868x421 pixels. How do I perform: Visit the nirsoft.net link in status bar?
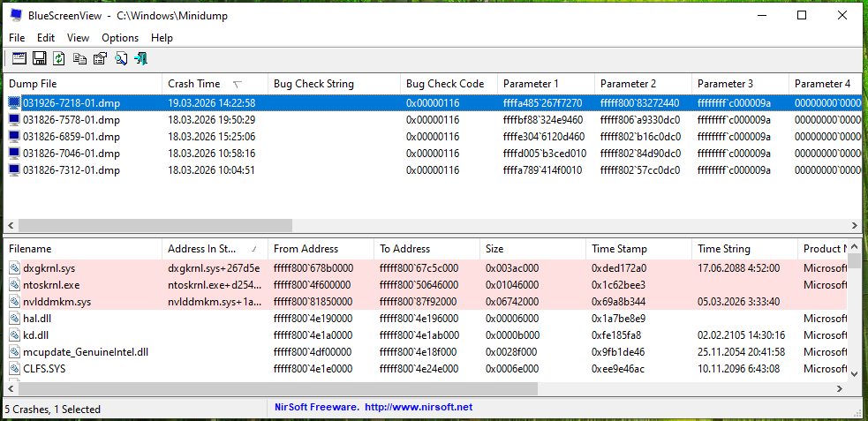[x=418, y=407]
